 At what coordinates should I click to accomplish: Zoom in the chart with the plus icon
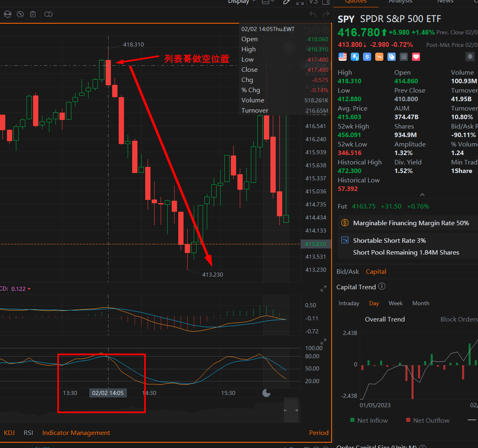point(325,30)
